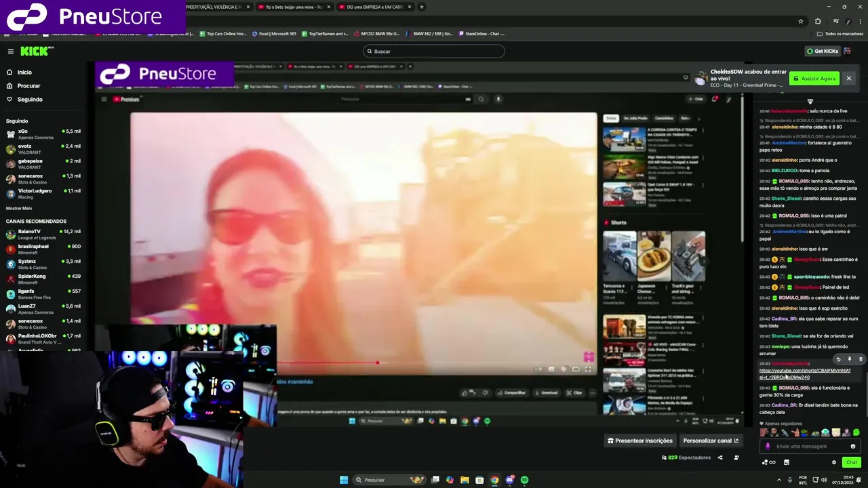Open the Windows Start menu
868x488 pixels.
(x=344, y=480)
